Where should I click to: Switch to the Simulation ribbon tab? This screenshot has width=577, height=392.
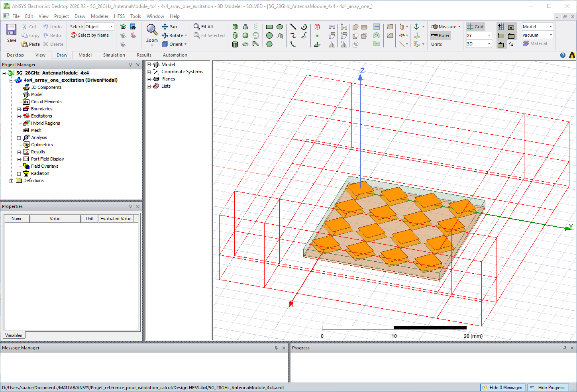click(114, 55)
